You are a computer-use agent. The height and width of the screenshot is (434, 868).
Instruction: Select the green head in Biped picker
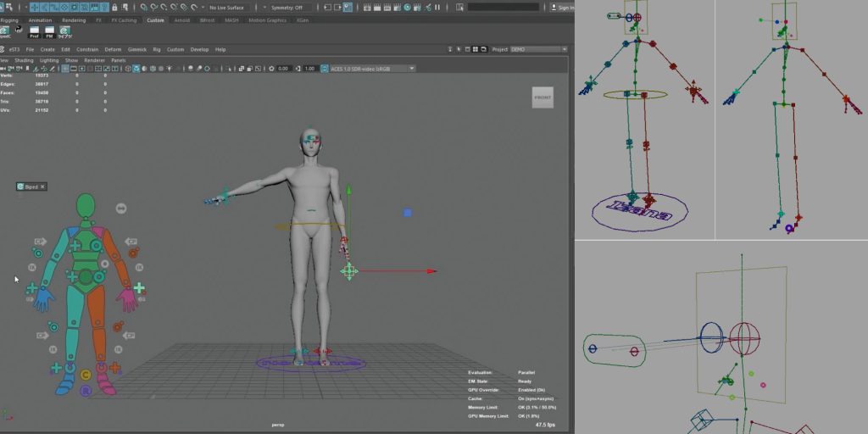point(86,205)
